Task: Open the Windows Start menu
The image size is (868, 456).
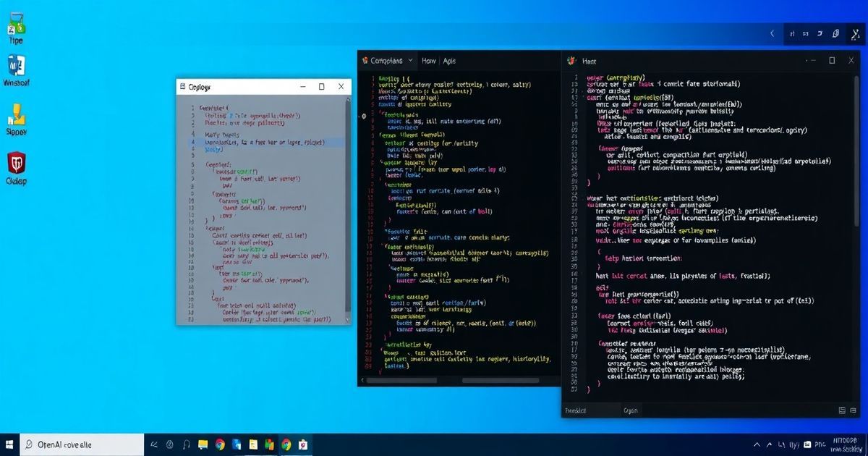Action: tap(9, 444)
